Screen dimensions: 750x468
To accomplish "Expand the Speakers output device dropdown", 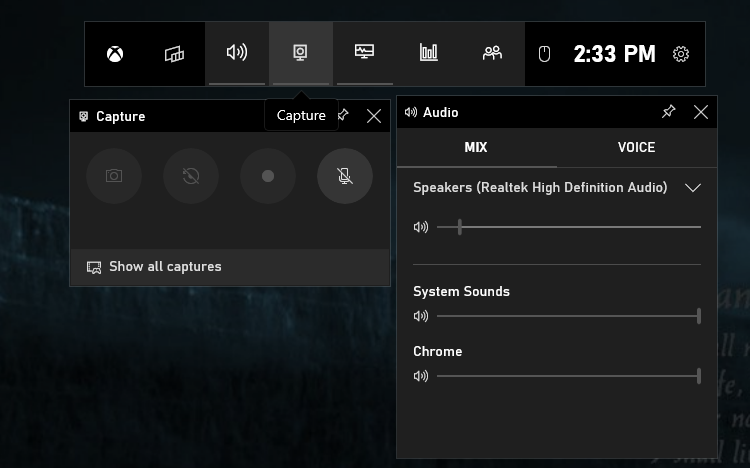I will 692,188.
